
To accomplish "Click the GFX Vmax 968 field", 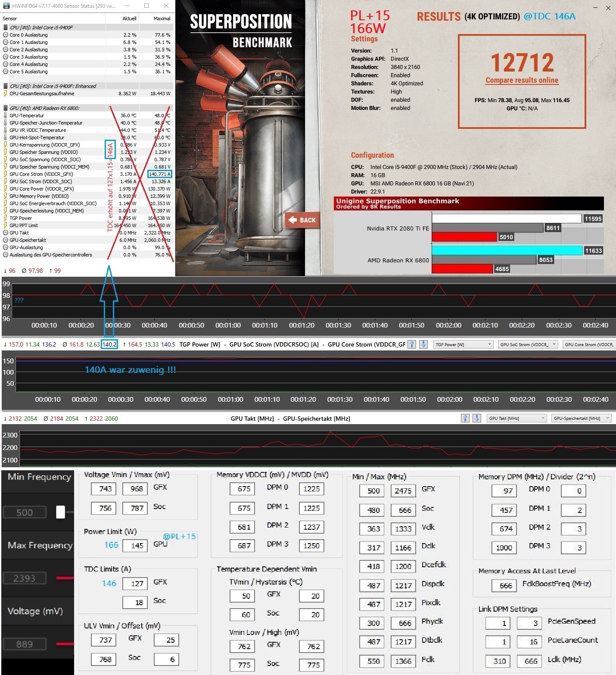I will coord(136,489).
